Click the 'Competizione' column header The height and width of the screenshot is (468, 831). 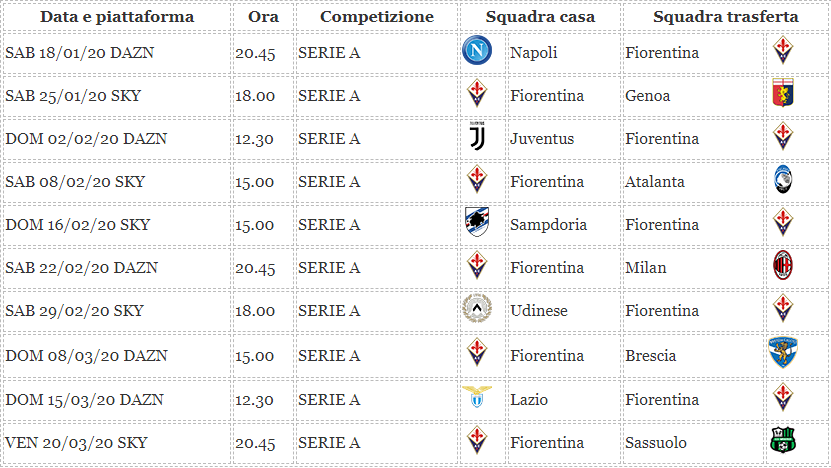click(377, 17)
